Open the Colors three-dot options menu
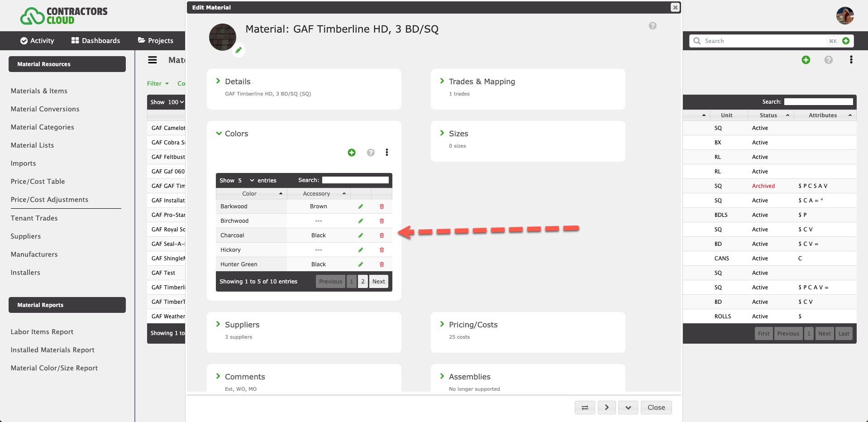868x422 pixels. [x=387, y=153]
